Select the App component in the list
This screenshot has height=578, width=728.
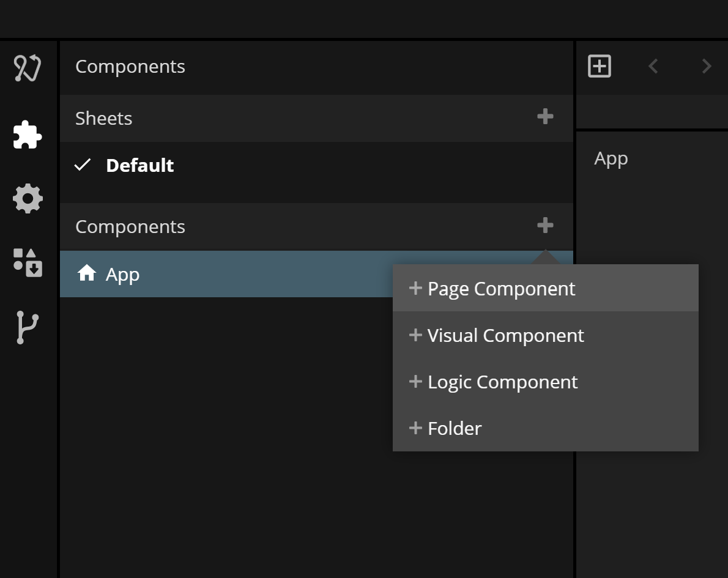click(x=122, y=274)
